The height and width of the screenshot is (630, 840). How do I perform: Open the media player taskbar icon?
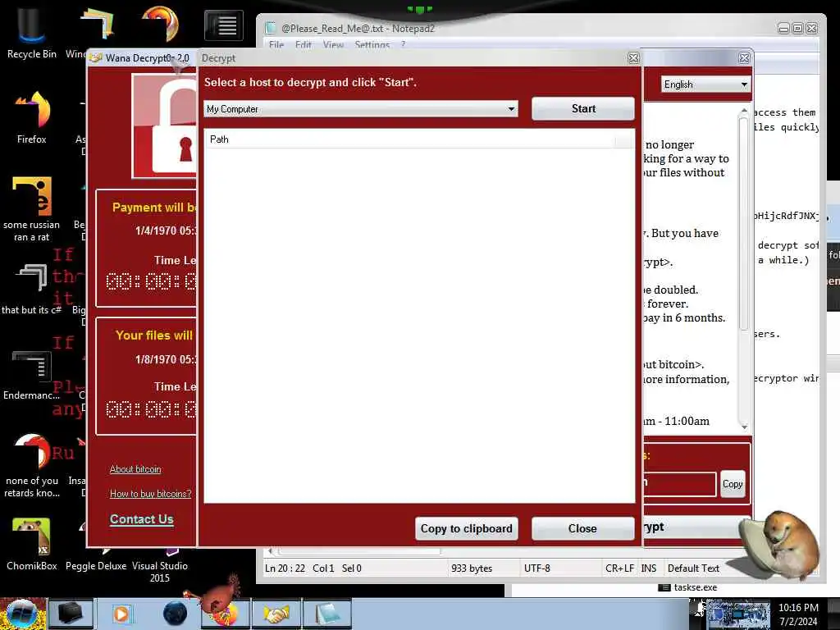click(121, 614)
